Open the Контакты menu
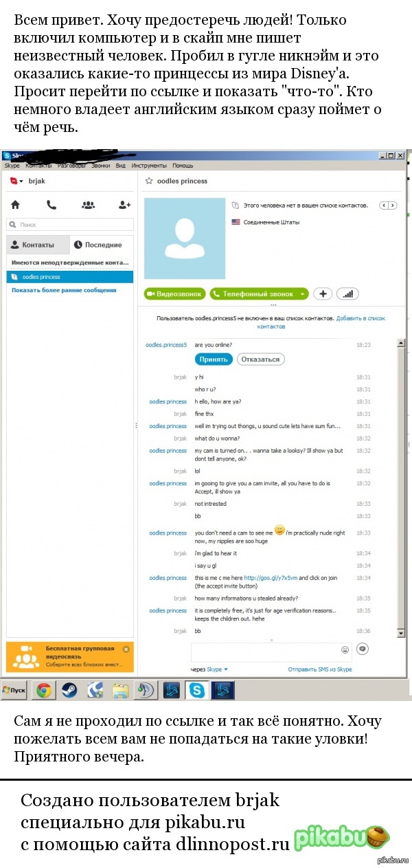Image resolution: width=412 pixels, height=868 pixels. tap(38, 166)
